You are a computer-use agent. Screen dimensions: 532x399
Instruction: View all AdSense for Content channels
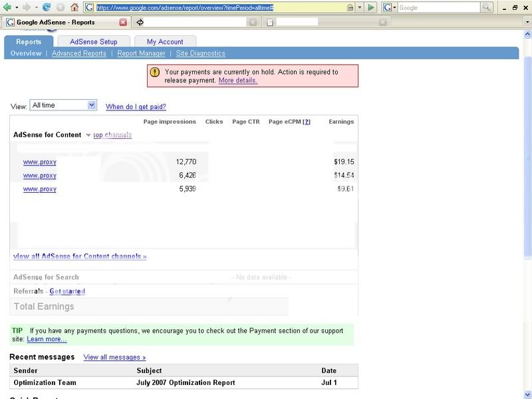tap(80, 256)
